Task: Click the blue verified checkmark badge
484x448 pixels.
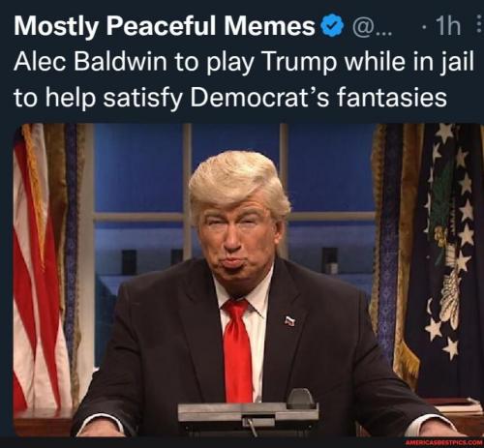Action: [333, 26]
